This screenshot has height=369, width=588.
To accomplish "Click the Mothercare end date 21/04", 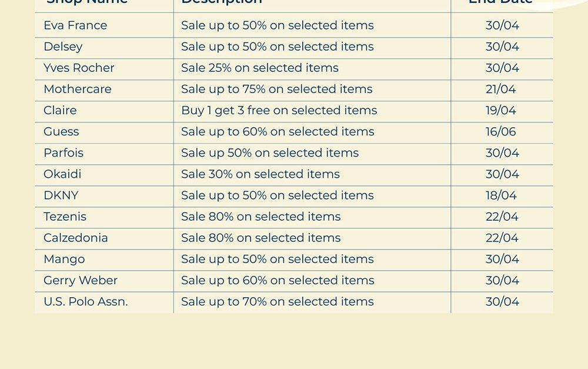I will [501, 89].
